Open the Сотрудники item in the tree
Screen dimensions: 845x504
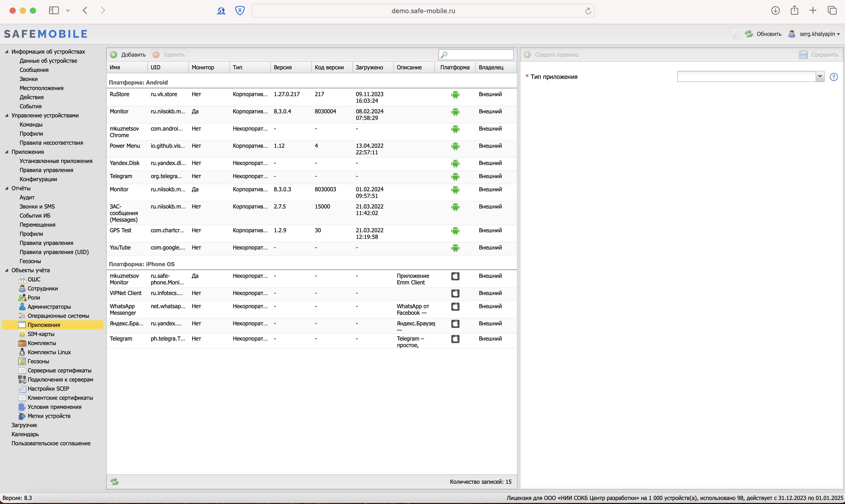point(43,288)
